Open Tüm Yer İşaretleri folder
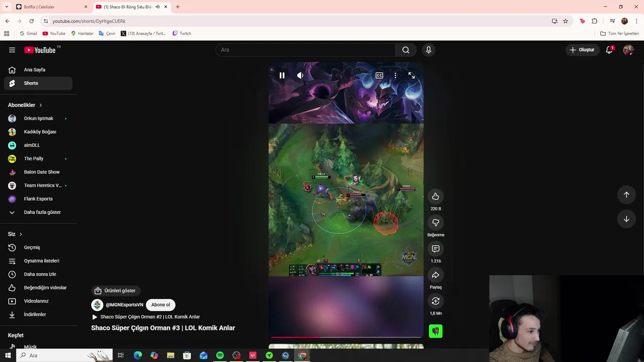The height and width of the screenshot is (362, 644). [x=619, y=34]
